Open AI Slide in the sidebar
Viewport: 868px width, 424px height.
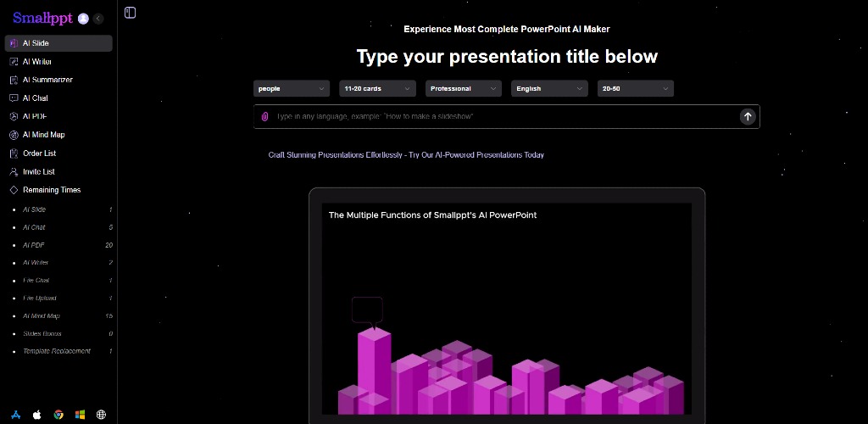58,43
